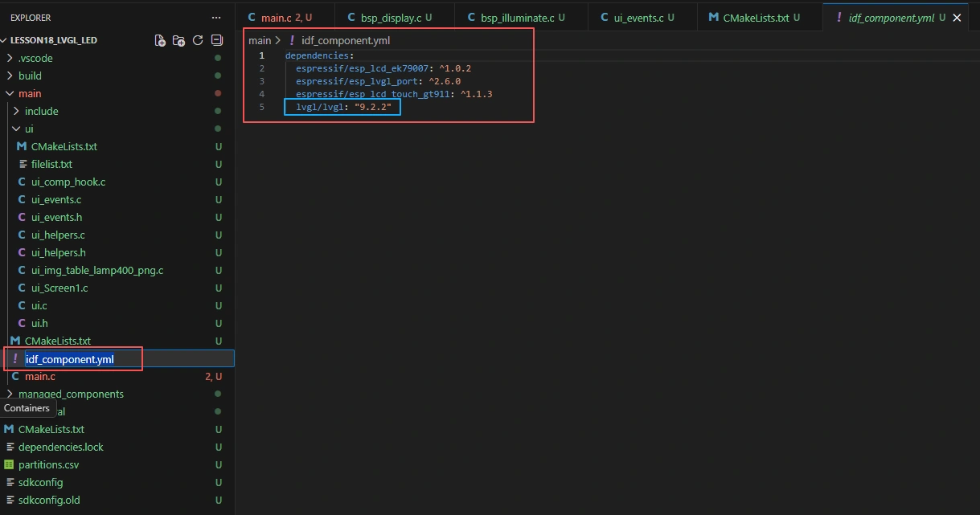This screenshot has height=515, width=980.
Task: Refresh the Explorer file tree
Action: pos(198,40)
